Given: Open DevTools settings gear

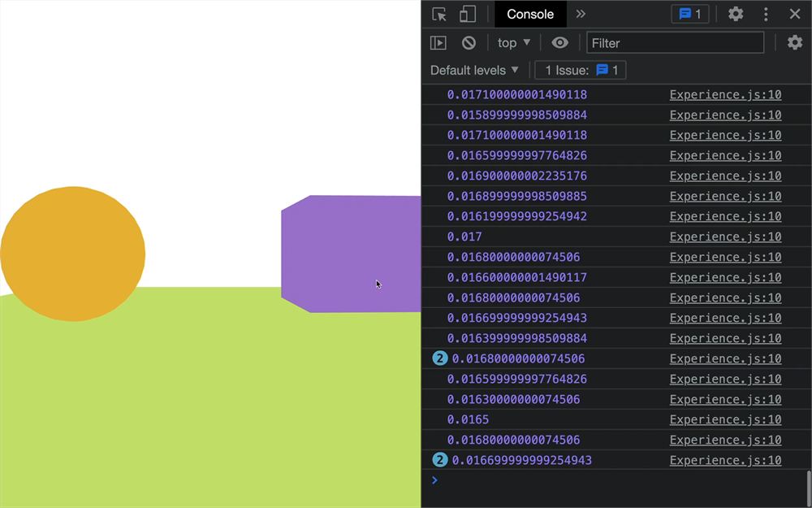Looking at the screenshot, I should pos(736,14).
